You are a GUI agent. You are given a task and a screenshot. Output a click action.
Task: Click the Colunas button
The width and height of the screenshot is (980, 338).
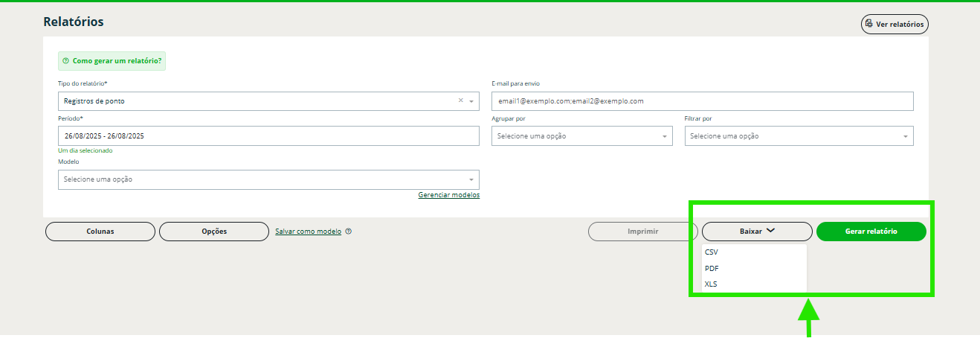click(100, 232)
